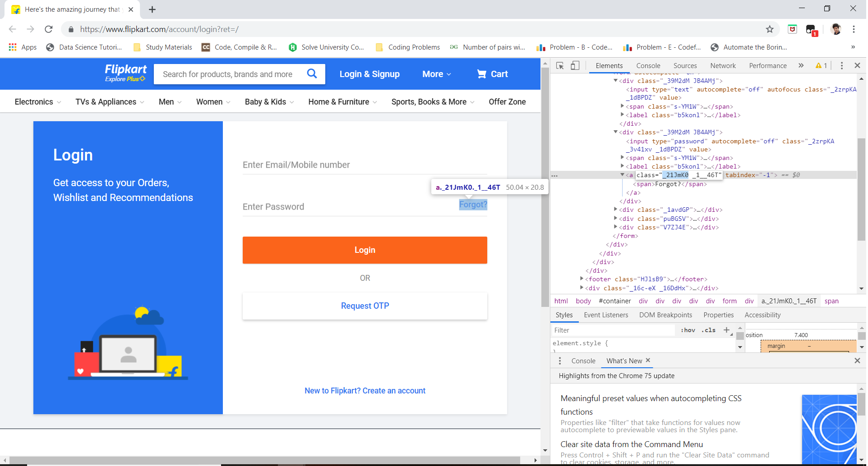Open the Chrome profile avatar

pyautogui.click(x=836, y=29)
